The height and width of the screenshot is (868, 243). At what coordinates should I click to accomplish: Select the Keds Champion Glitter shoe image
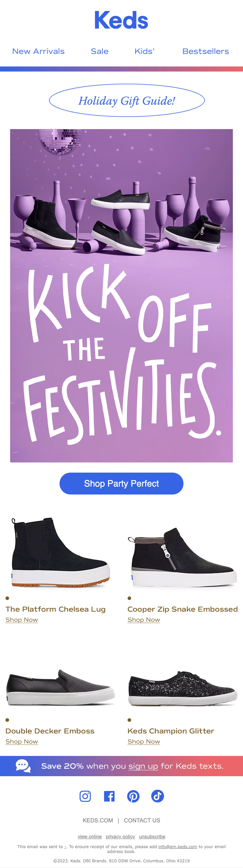point(183,688)
